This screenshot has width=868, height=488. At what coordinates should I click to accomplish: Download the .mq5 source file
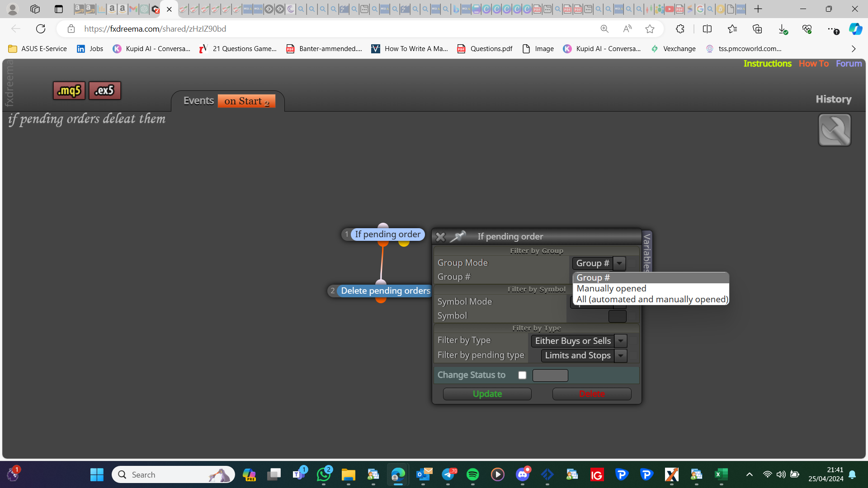tap(69, 91)
